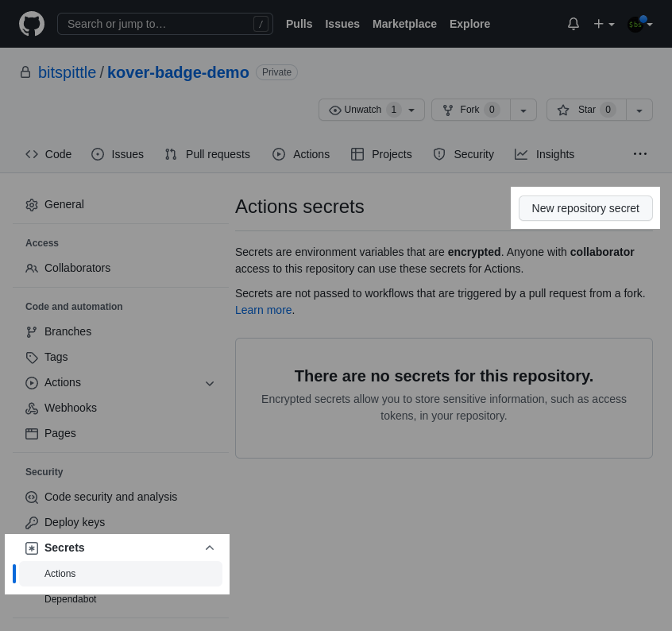Click the Secrets asterisk icon
Viewport: 672px width, 631px height.
[x=31, y=548]
